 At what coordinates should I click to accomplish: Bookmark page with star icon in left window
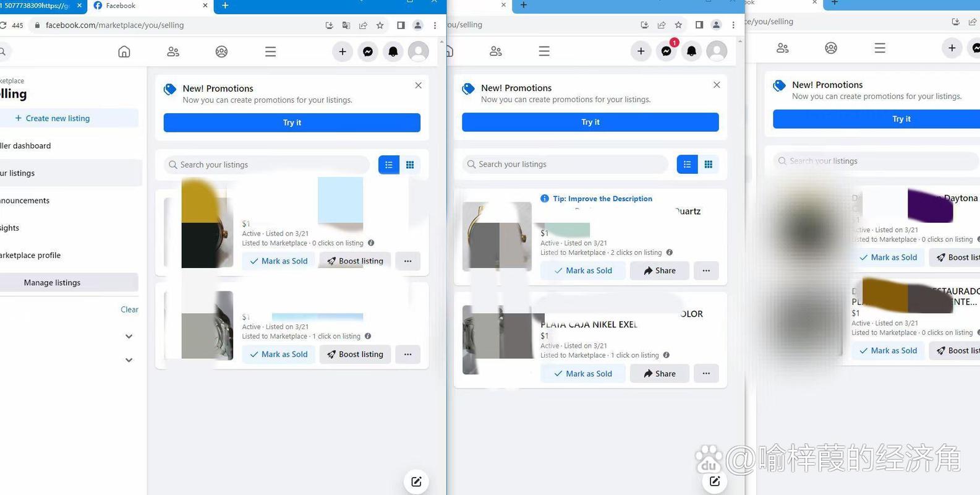tap(380, 25)
